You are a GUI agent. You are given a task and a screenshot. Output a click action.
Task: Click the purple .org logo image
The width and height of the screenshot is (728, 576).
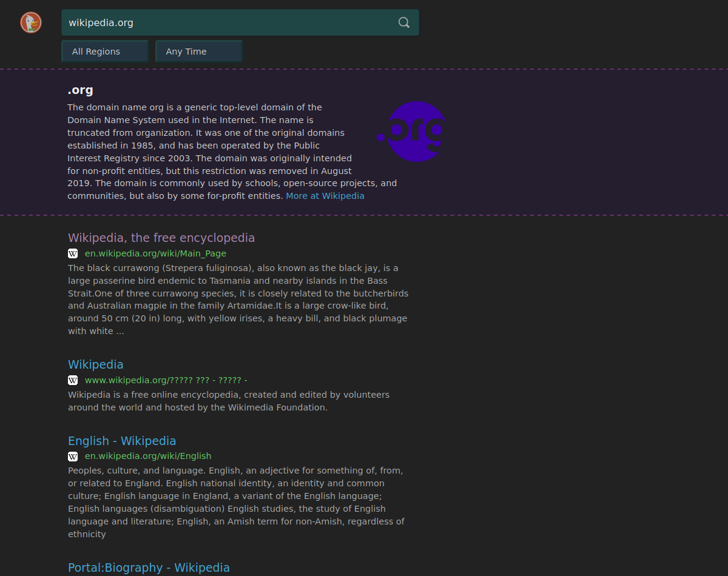(x=412, y=132)
